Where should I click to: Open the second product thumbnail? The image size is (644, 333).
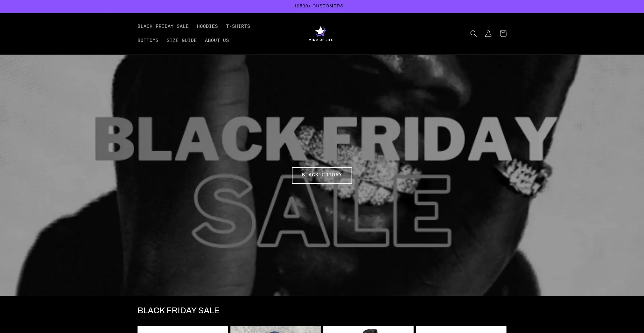(275, 330)
